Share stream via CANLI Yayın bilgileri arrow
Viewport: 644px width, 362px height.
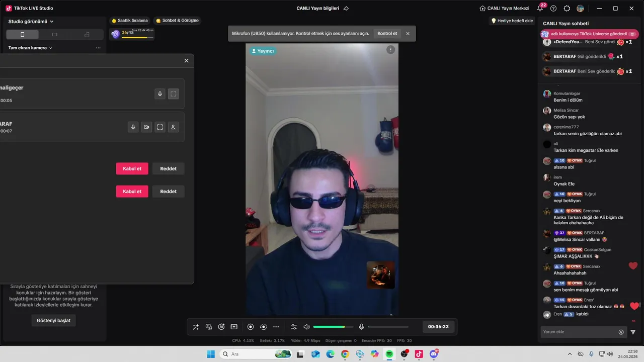[x=346, y=9]
